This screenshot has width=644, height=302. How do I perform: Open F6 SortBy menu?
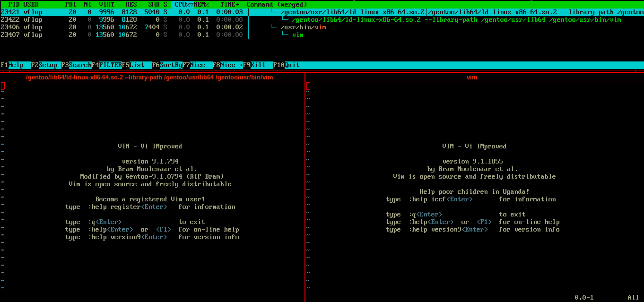point(167,65)
